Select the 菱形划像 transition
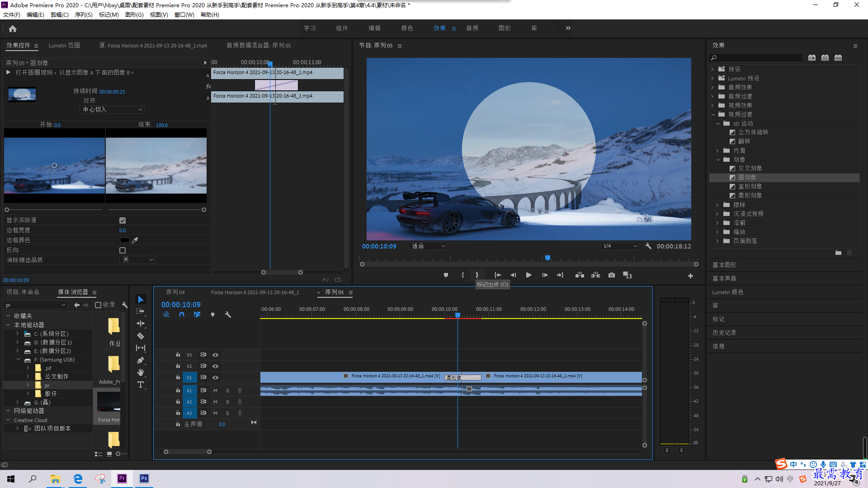 click(750, 195)
